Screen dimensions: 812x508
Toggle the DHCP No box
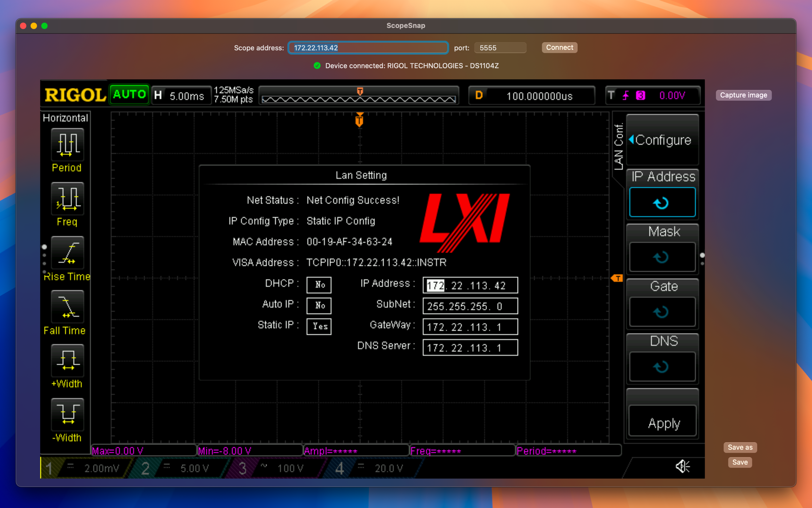(x=319, y=284)
